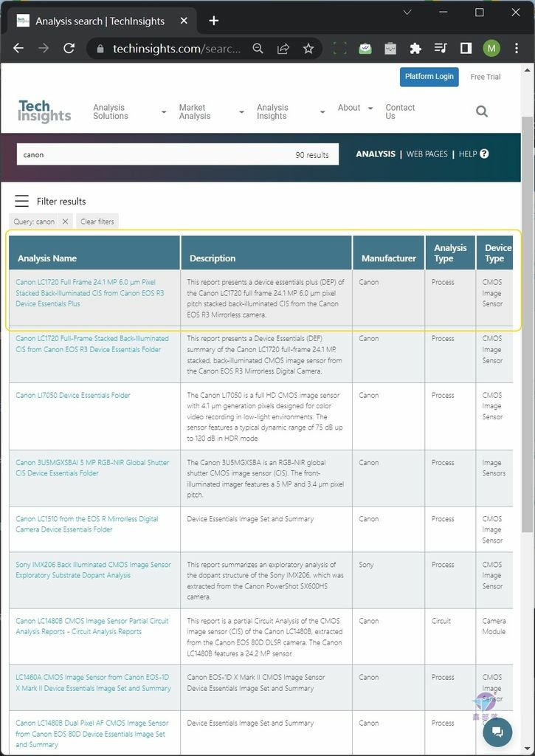Open the zoom magnifier icon in address bar
535x756 pixels.
tap(258, 48)
